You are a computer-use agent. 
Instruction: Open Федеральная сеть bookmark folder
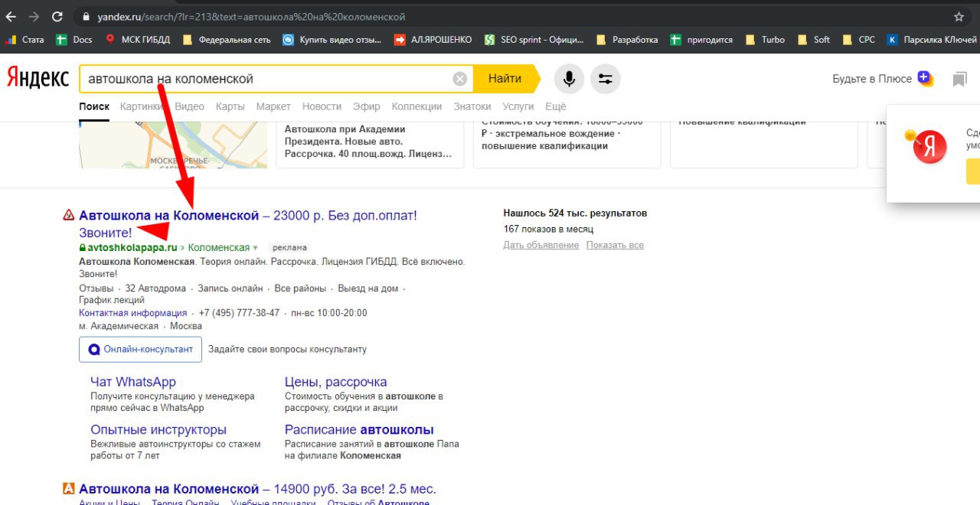click(x=226, y=40)
